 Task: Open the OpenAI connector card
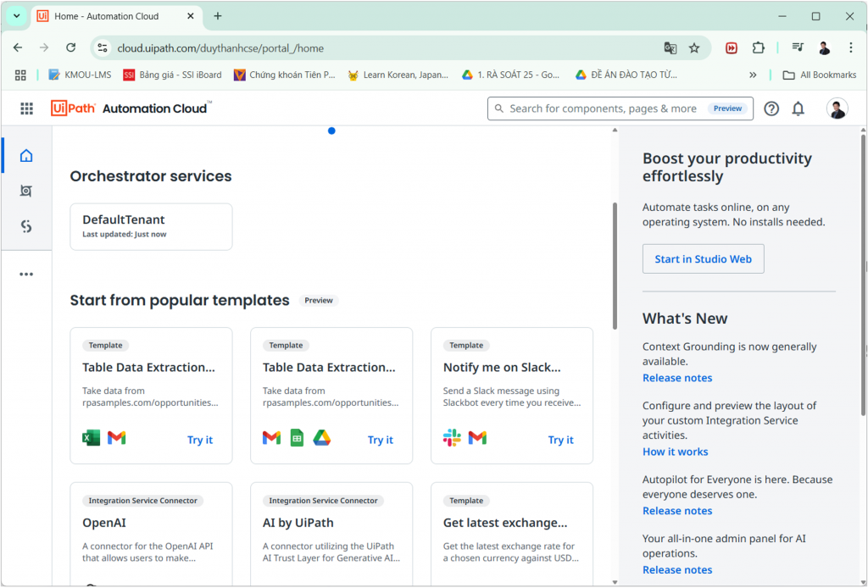[x=151, y=534]
